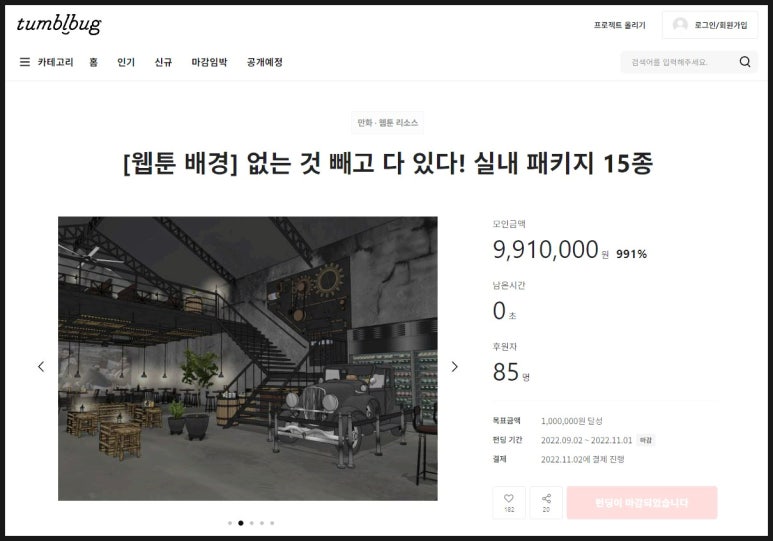Open the share icon button
The height and width of the screenshot is (541, 773).
coord(546,502)
